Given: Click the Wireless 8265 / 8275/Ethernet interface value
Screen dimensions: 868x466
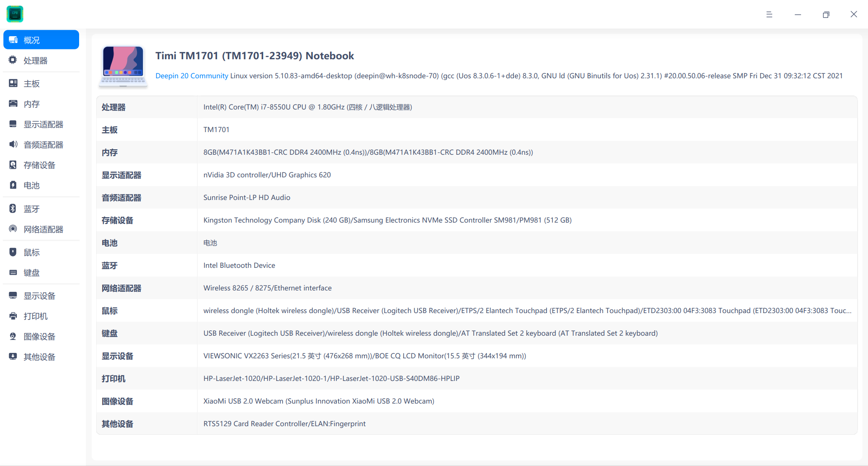Looking at the screenshot, I should pos(268,288).
